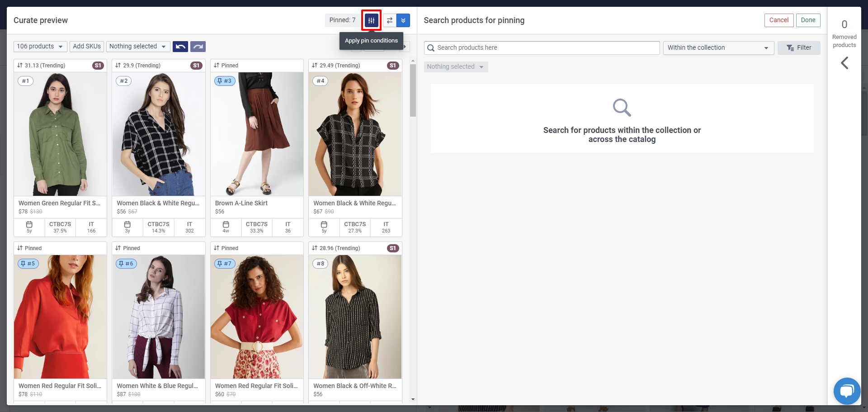Open the 106 products dropdown

[40, 47]
